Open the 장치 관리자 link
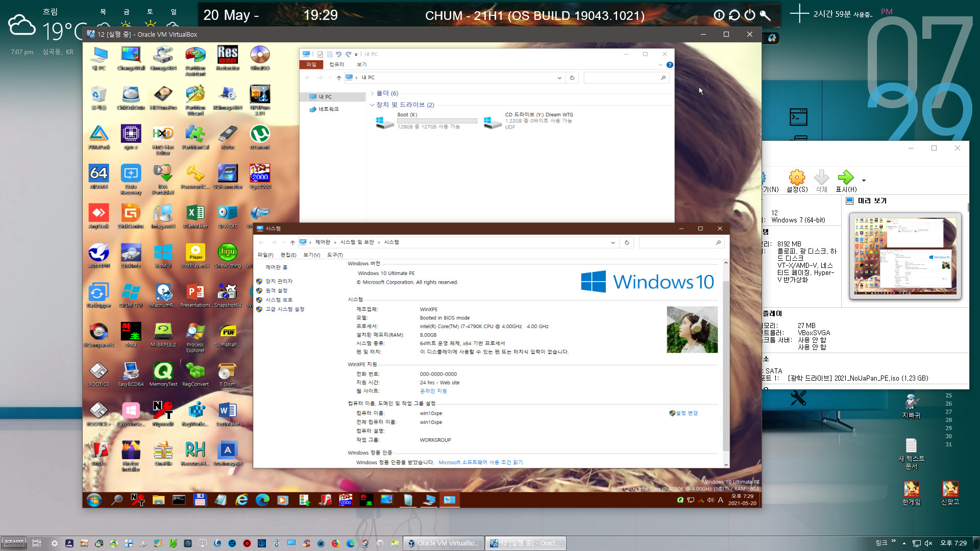This screenshot has height=551, width=980. click(279, 281)
